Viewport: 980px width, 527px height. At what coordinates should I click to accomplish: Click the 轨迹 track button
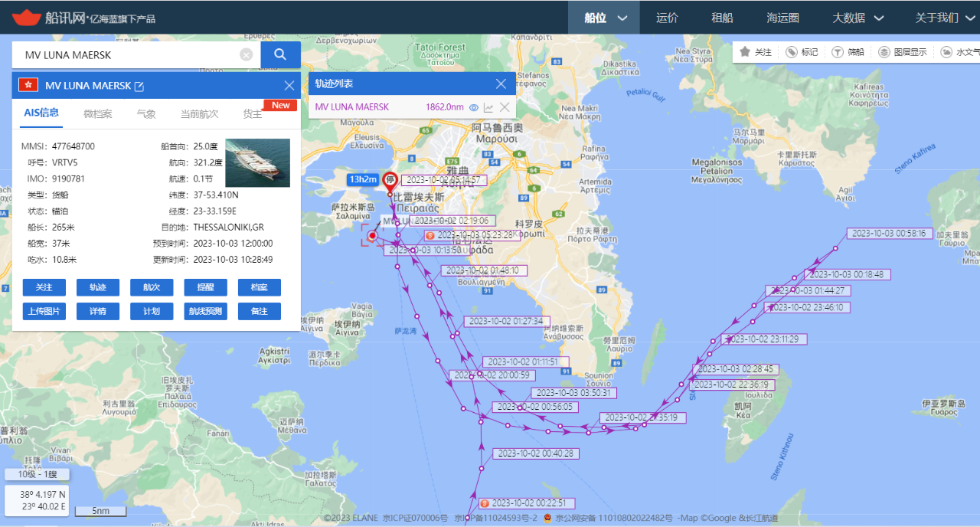pyautogui.click(x=98, y=287)
